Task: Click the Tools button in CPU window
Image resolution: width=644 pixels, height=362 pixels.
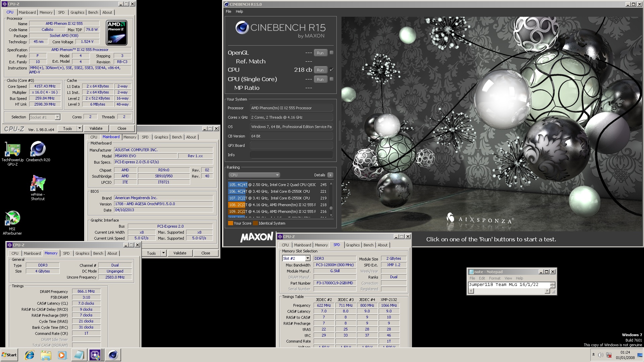Action: 67,128
